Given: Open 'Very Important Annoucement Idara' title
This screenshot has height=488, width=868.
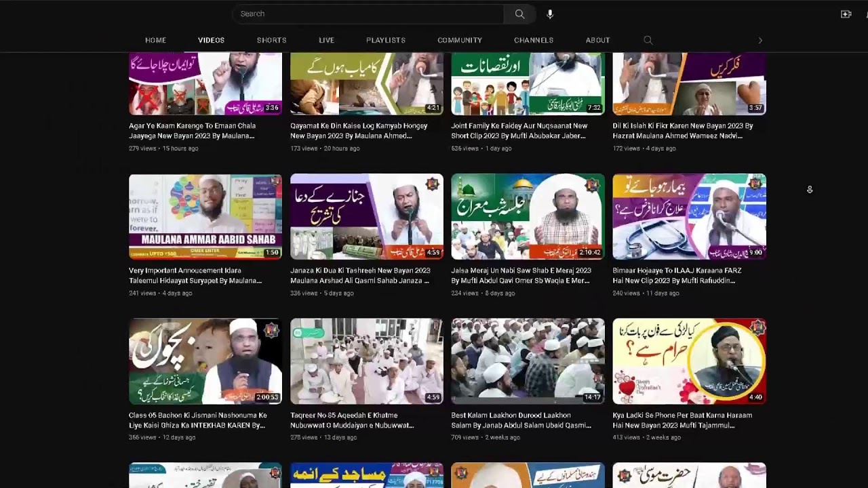Looking at the screenshot, I should coord(195,275).
